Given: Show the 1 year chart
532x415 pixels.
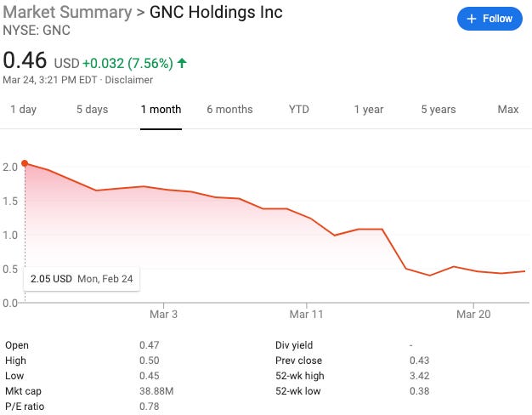Looking at the screenshot, I should (x=369, y=110).
